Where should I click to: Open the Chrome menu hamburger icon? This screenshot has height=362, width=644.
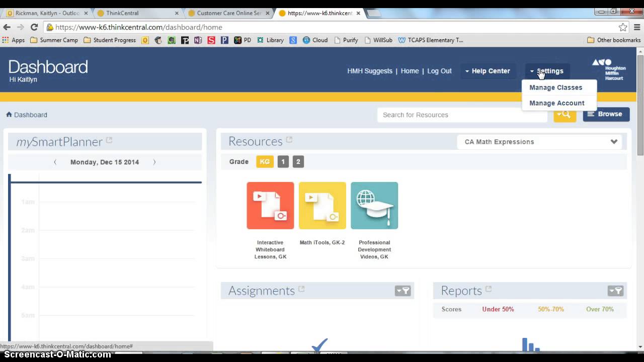637,27
